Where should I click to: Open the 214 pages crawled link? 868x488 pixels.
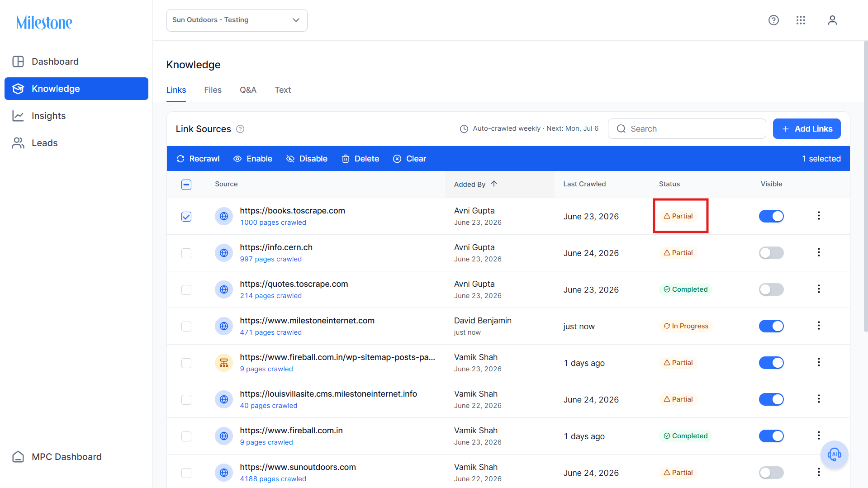pyautogui.click(x=271, y=296)
